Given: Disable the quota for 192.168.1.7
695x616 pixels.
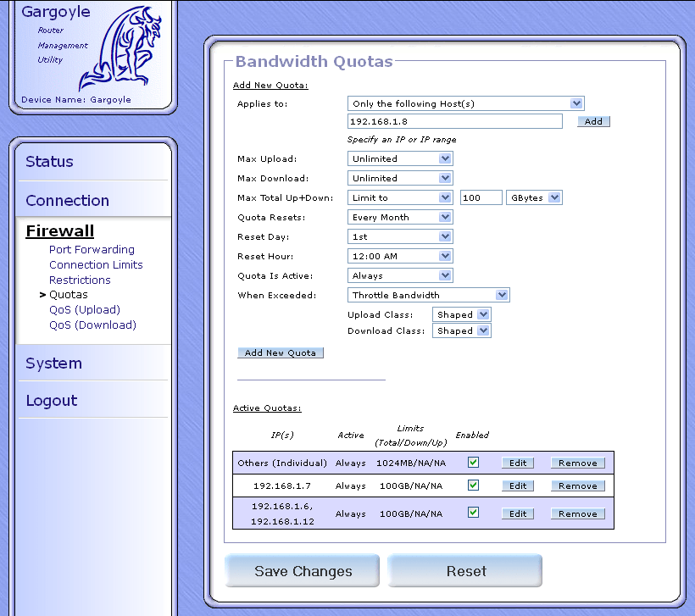Looking at the screenshot, I should (473, 486).
